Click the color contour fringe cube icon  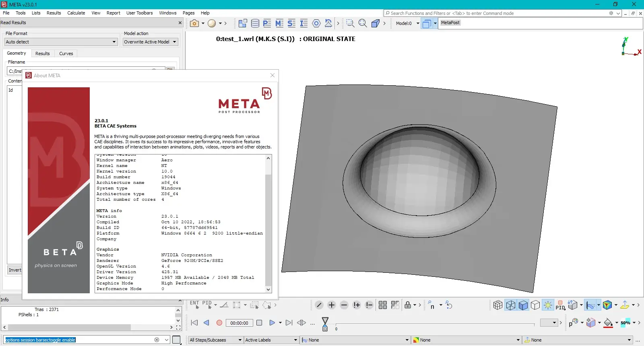coord(607,305)
